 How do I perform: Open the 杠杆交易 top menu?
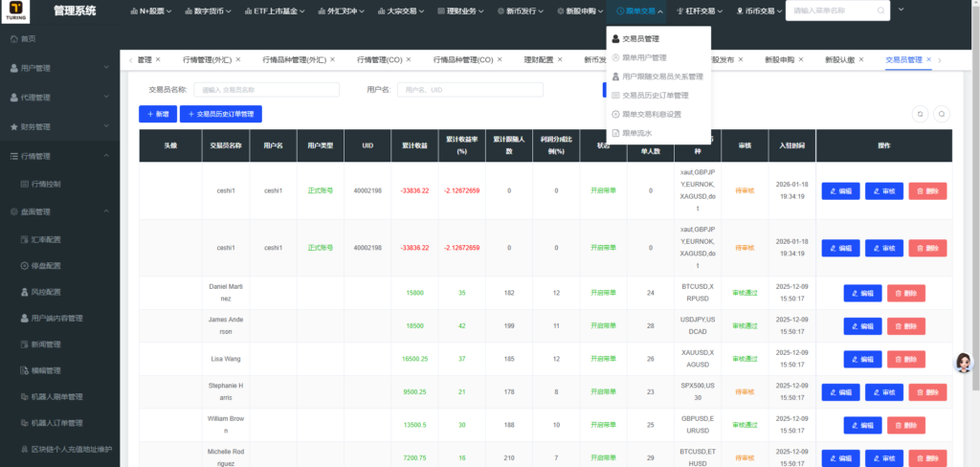point(700,11)
